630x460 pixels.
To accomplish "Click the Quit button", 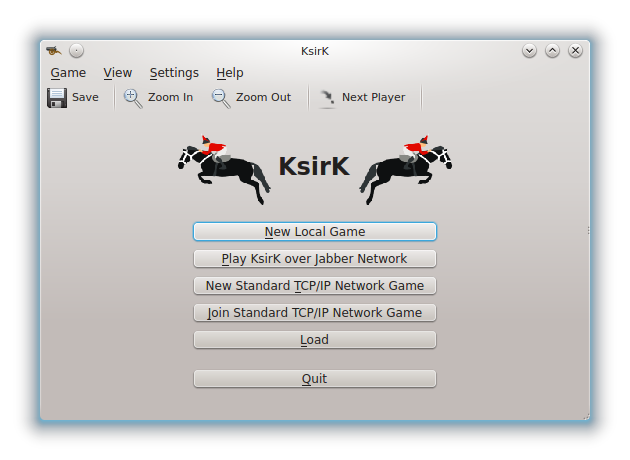I will pos(315,379).
